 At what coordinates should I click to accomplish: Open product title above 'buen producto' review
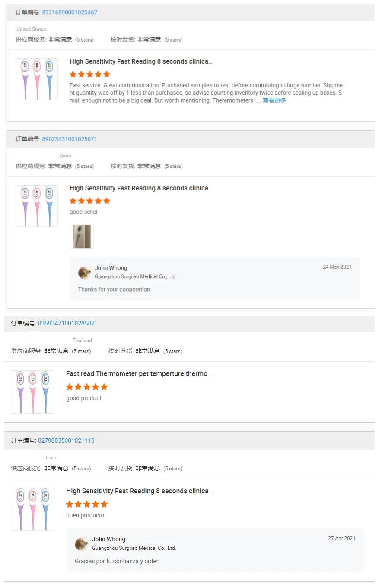[x=139, y=491]
